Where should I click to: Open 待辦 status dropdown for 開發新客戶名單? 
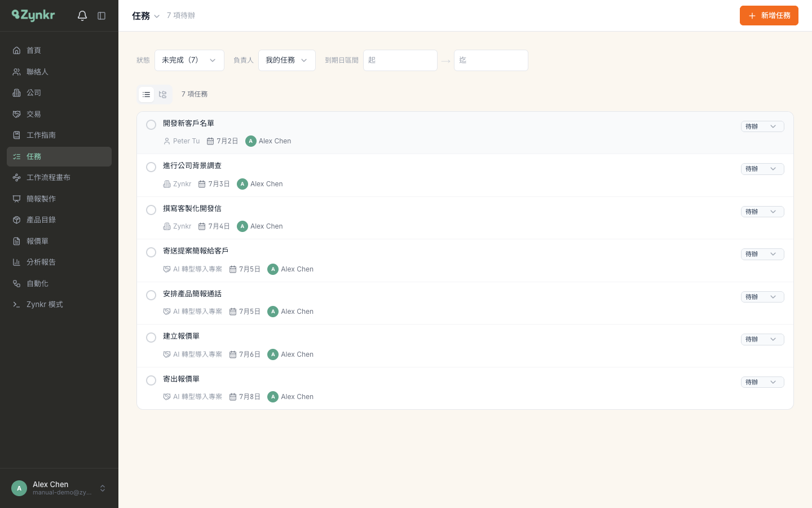tap(762, 126)
